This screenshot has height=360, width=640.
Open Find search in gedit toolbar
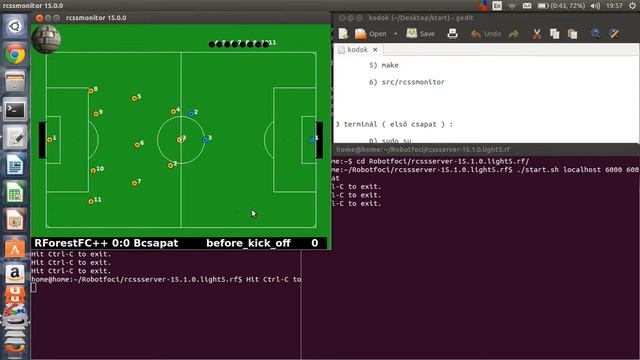(596, 33)
